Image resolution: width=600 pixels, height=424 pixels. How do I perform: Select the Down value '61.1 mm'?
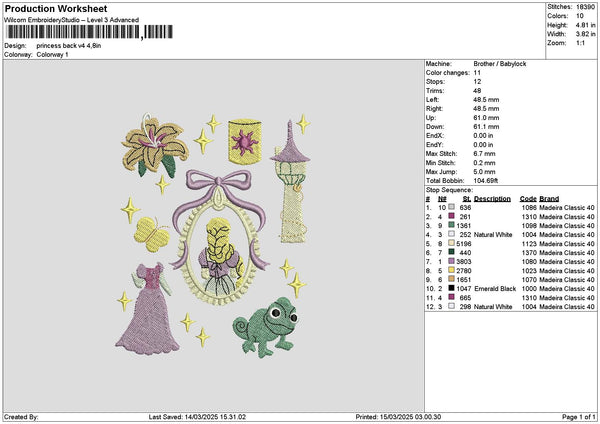point(486,127)
